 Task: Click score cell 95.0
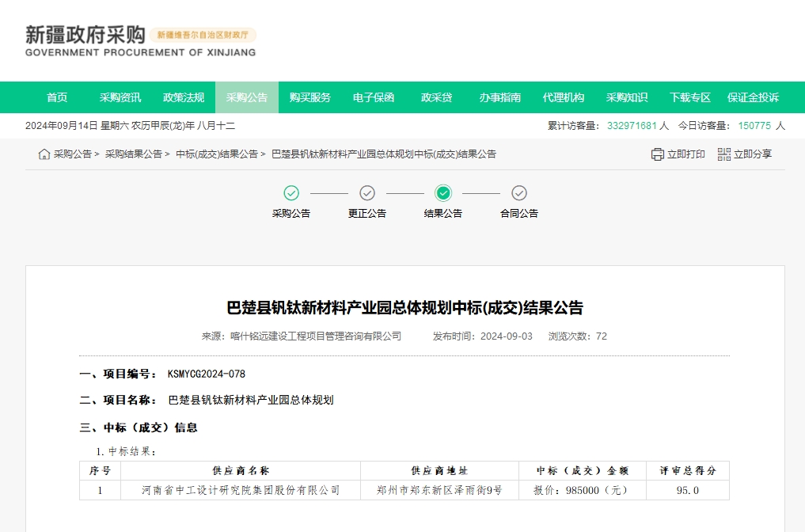click(688, 490)
